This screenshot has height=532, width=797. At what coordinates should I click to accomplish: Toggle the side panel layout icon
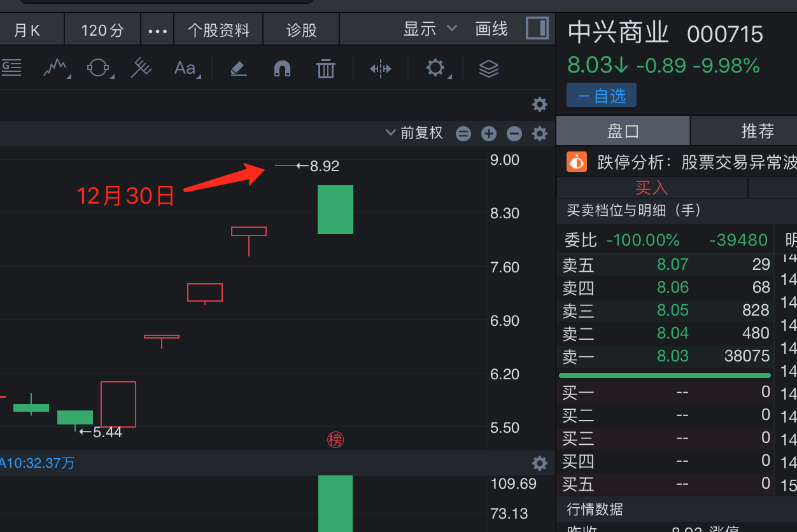[x=537, y=29]
